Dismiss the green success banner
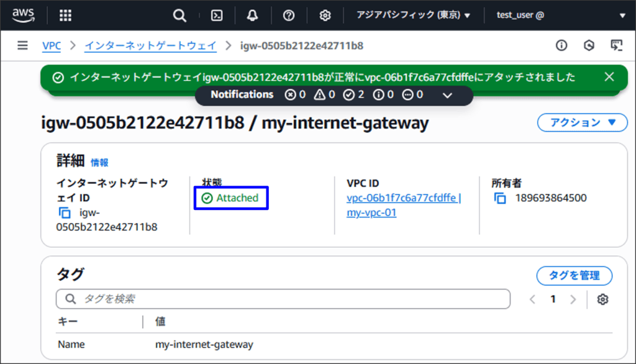636x364 pixels. coord(609,76)
